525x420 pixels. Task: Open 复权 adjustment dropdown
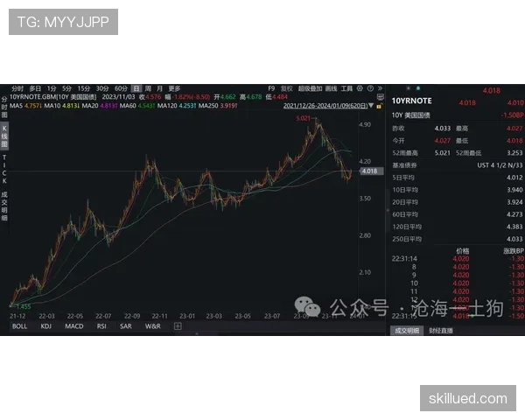[287, 88]
